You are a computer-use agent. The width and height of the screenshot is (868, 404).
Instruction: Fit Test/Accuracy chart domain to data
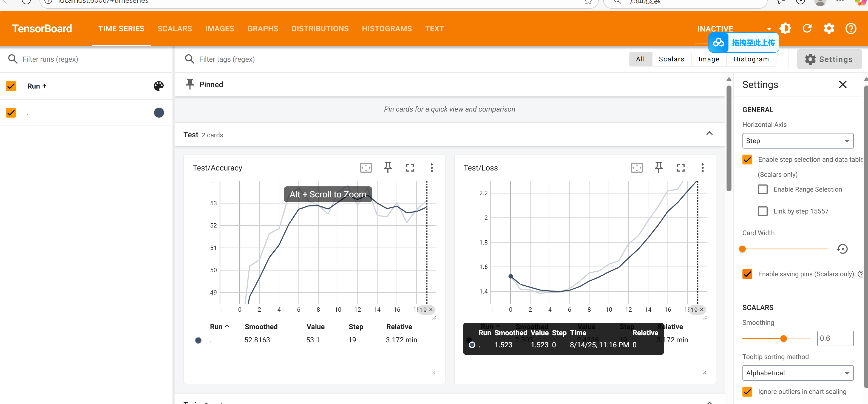(x=366, y=168)
